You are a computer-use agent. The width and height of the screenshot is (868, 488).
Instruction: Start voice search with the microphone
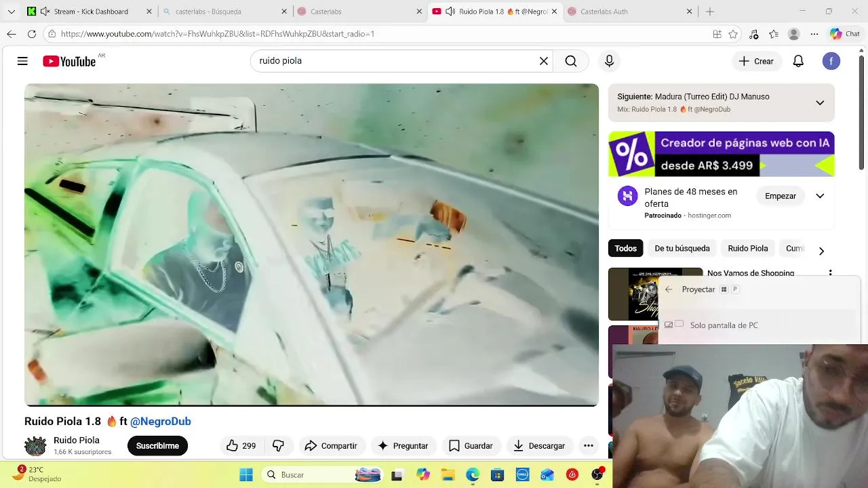pos(609,61)
